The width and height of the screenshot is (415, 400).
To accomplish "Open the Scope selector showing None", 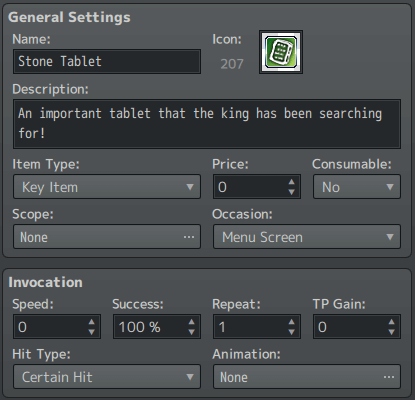I will coord(107,237).
